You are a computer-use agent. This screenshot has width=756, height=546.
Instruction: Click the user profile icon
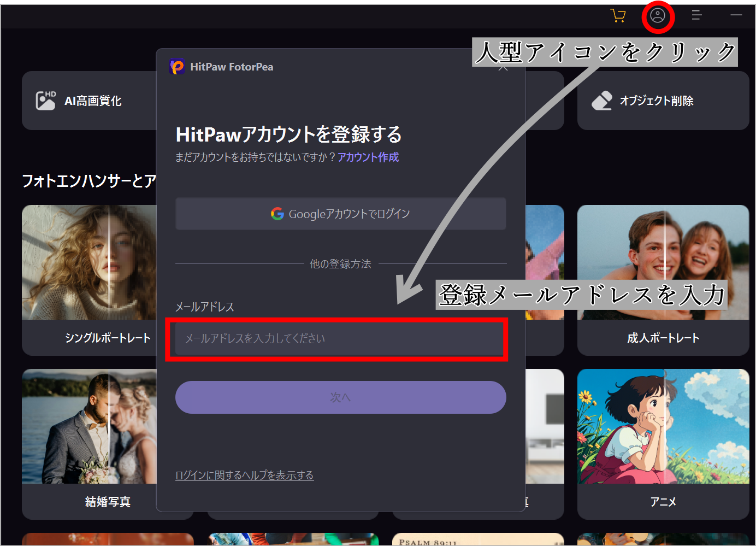pyautogui.click(x=658, y=16)
